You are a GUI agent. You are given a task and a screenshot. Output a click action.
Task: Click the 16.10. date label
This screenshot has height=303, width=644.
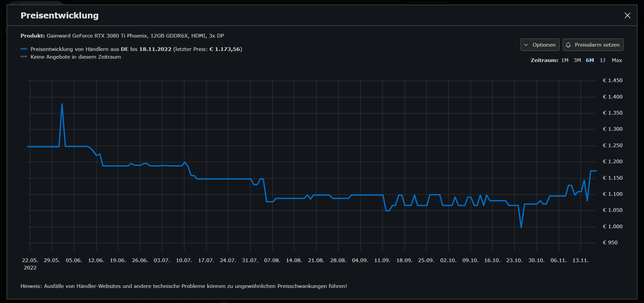click(x=492, y=260)
